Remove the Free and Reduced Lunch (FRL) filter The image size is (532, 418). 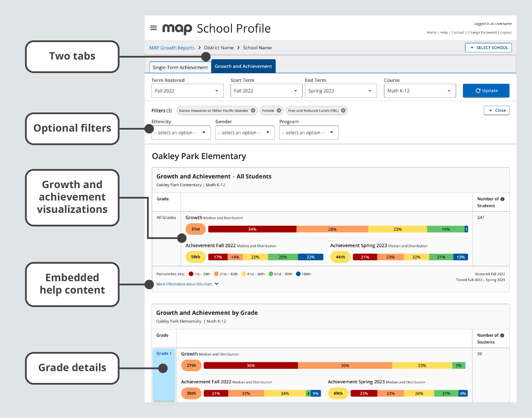[x=343, y=110]
